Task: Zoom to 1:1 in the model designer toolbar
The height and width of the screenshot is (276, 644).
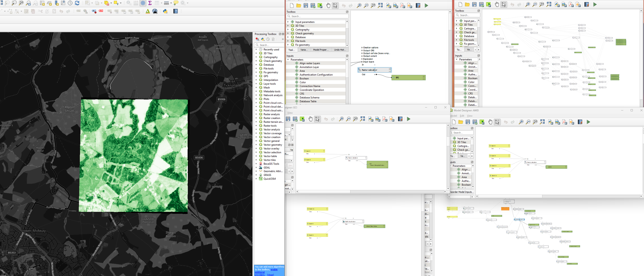Action: point(373,5)
